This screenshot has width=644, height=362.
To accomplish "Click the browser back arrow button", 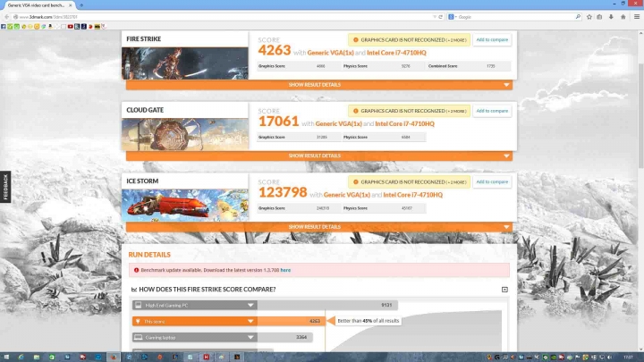I will (x=6, y=17).
